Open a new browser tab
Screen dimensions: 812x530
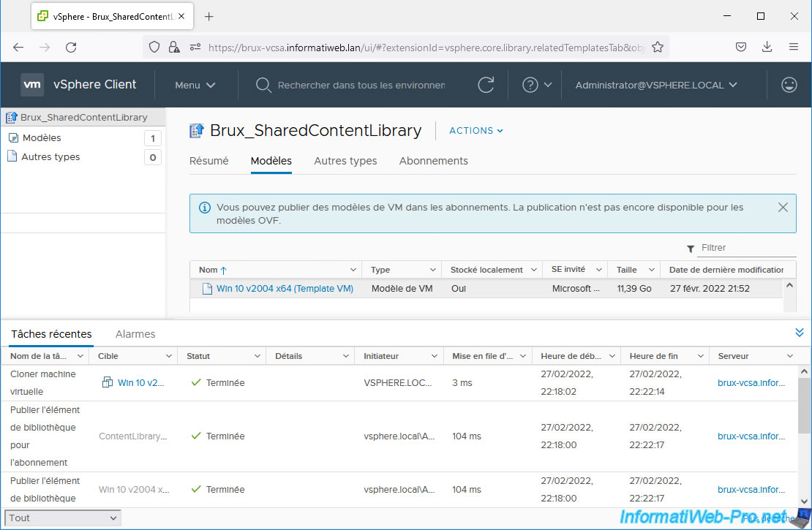pos(208,17)
